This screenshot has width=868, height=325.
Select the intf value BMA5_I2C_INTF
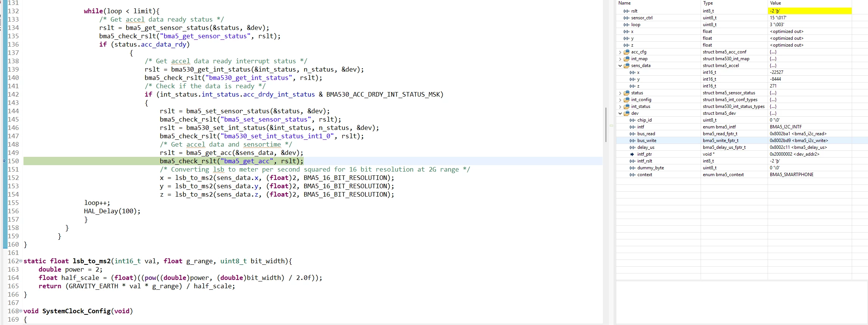click(x=786, y=127)
